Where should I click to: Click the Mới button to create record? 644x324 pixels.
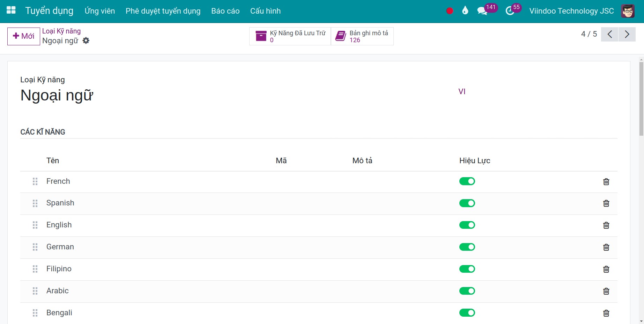tap(24, 36)
